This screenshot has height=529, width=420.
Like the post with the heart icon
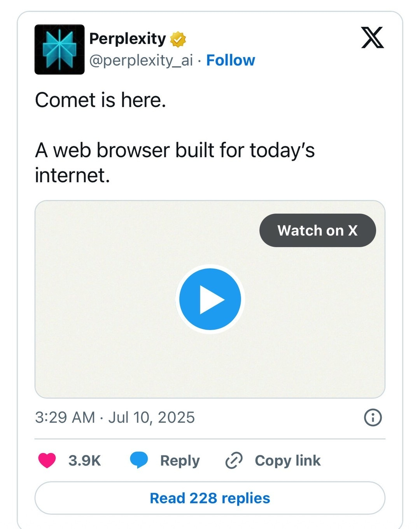[47, 460]
